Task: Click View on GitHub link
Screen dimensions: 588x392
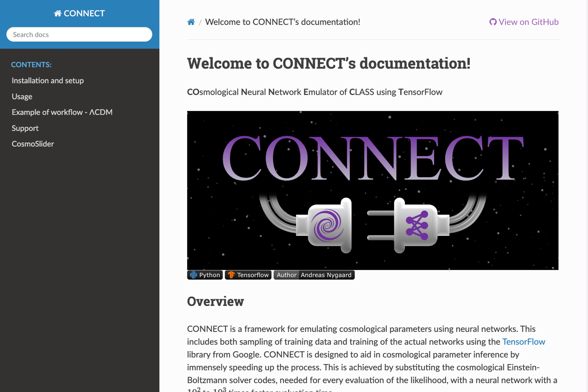Action: coord(528,22)
